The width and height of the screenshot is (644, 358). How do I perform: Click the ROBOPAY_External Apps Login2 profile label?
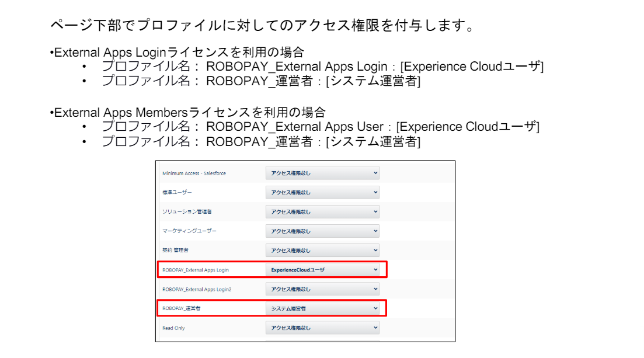(197, 289)
